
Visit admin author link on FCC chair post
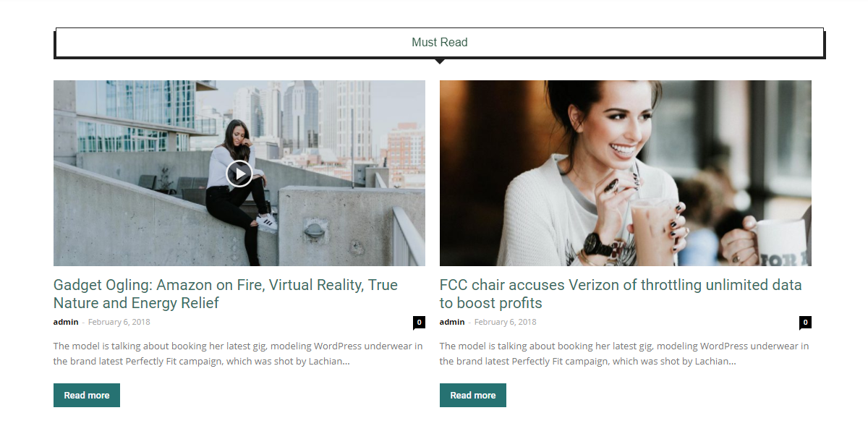point(452,322)
